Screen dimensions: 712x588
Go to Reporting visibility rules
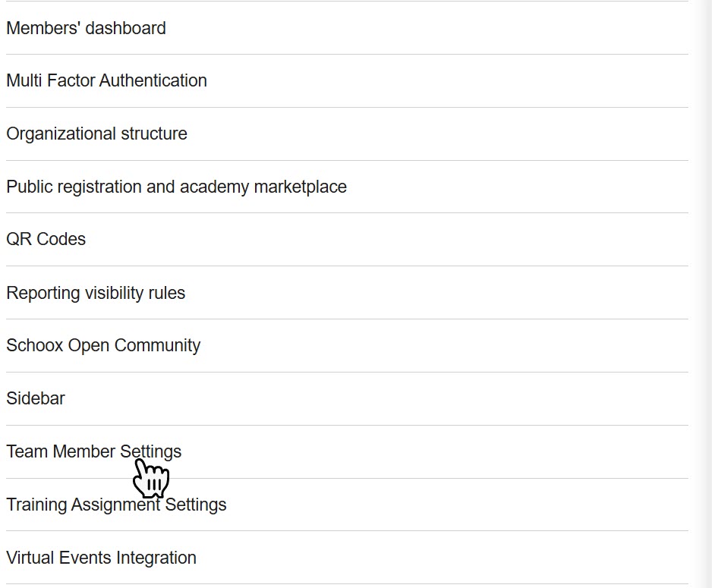click(96, 293)
